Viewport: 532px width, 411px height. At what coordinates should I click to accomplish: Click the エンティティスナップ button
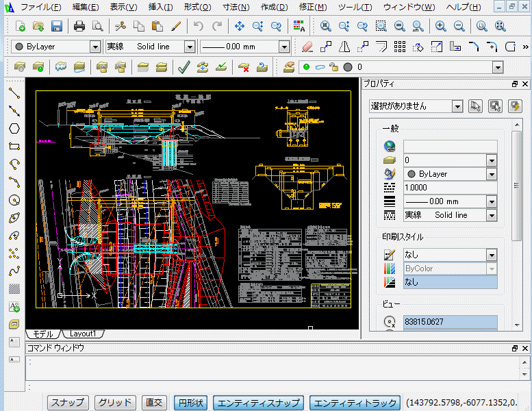[259, 403]
